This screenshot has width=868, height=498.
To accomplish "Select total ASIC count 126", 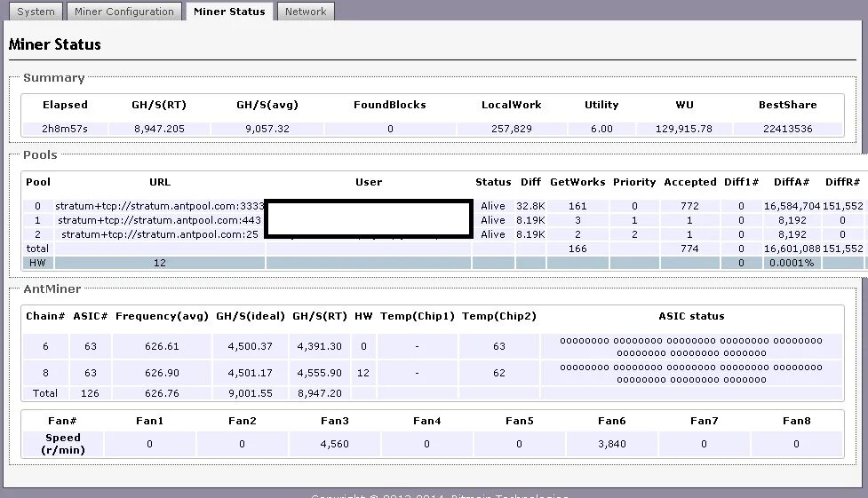I will click(x=90, y=393).
